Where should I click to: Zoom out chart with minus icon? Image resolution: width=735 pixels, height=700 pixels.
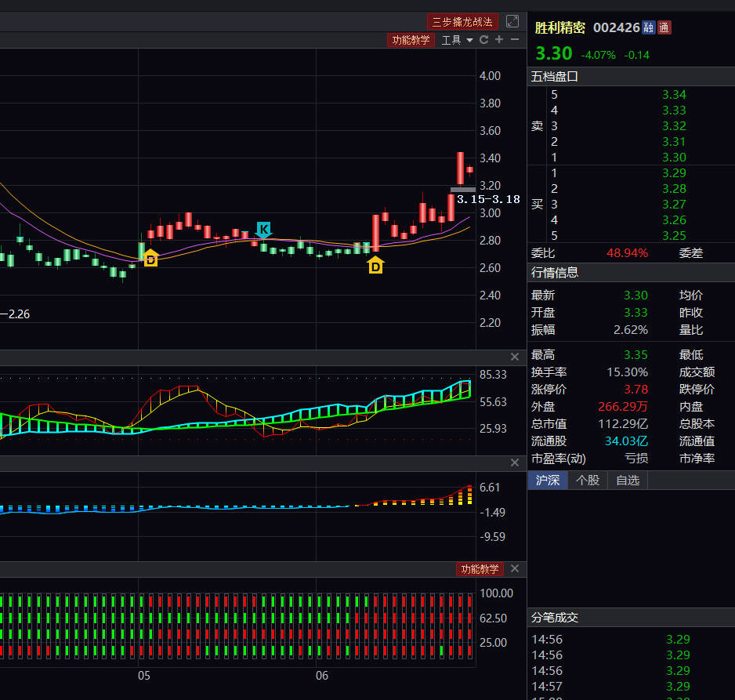pos(515,40)
